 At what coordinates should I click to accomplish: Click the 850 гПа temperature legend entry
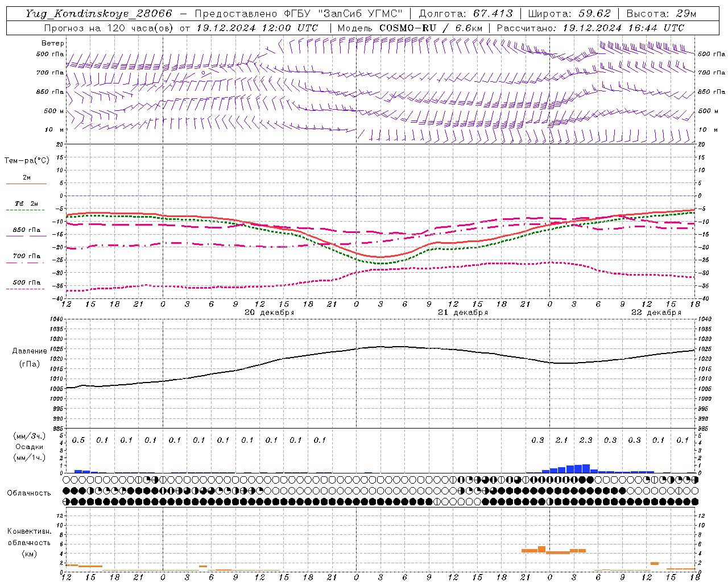pyautogui.click(x=26, y=230)
